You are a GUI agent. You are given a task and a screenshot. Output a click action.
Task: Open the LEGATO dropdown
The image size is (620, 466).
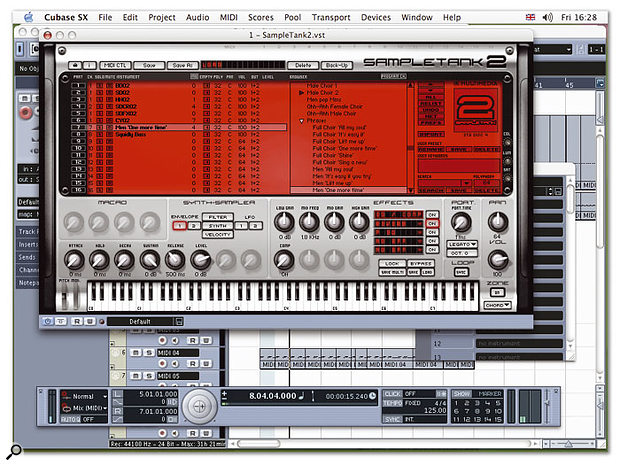click(x=461, y=245)
